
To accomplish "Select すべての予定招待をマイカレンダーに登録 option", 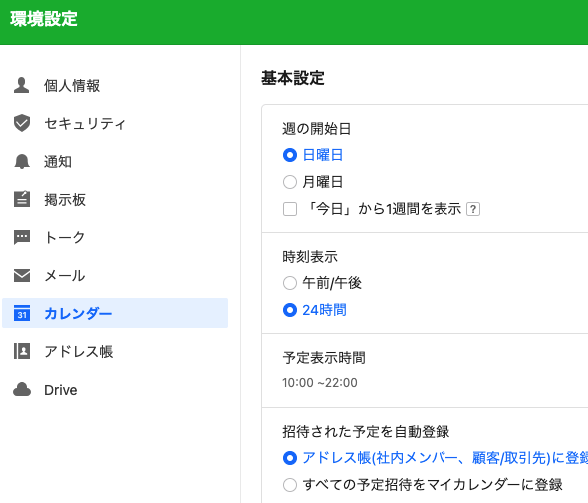I will (x=290, y=485).
